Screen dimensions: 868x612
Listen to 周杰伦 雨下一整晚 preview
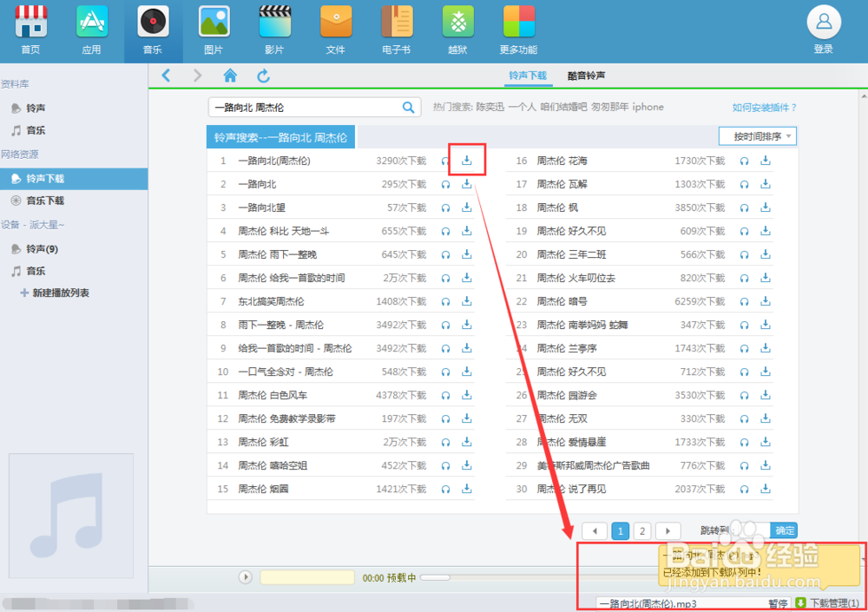pyautogui.click(x=445, y=254)
